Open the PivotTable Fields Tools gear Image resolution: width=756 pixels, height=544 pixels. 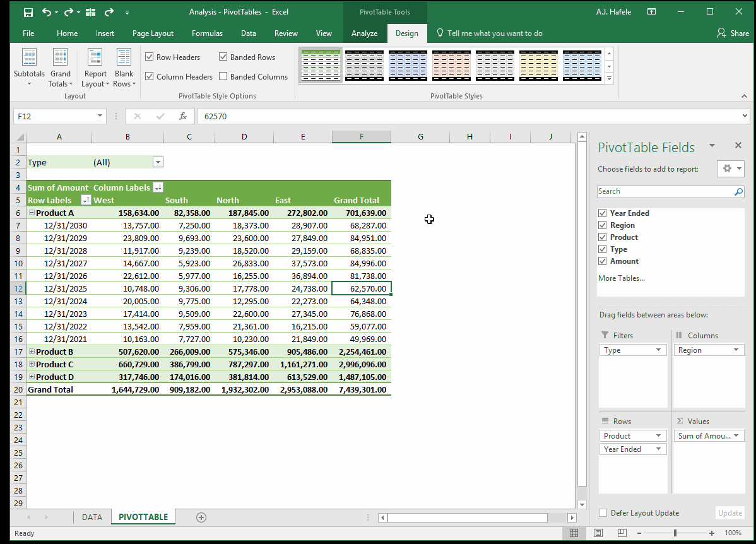click(731, 169)
